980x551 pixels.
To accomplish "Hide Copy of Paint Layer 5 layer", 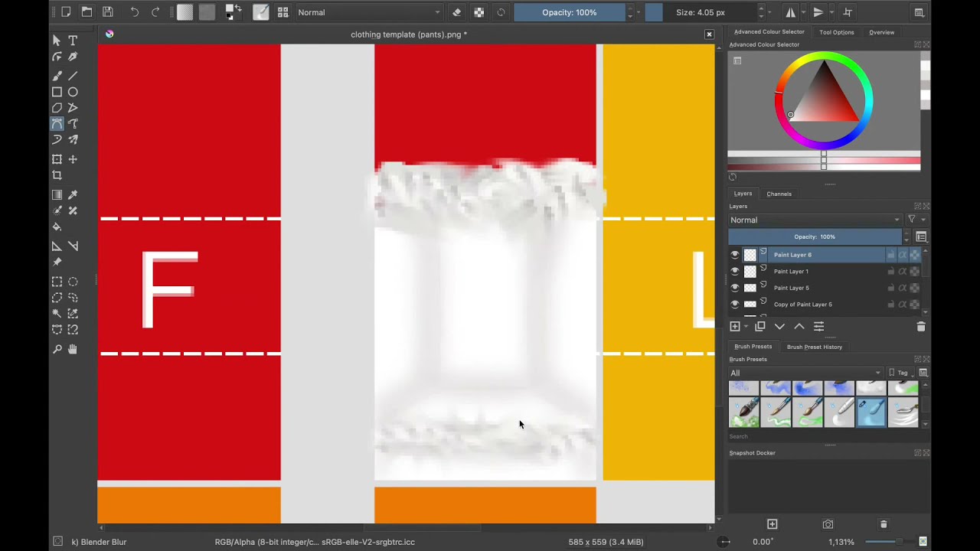I will (x=735, y=305).
